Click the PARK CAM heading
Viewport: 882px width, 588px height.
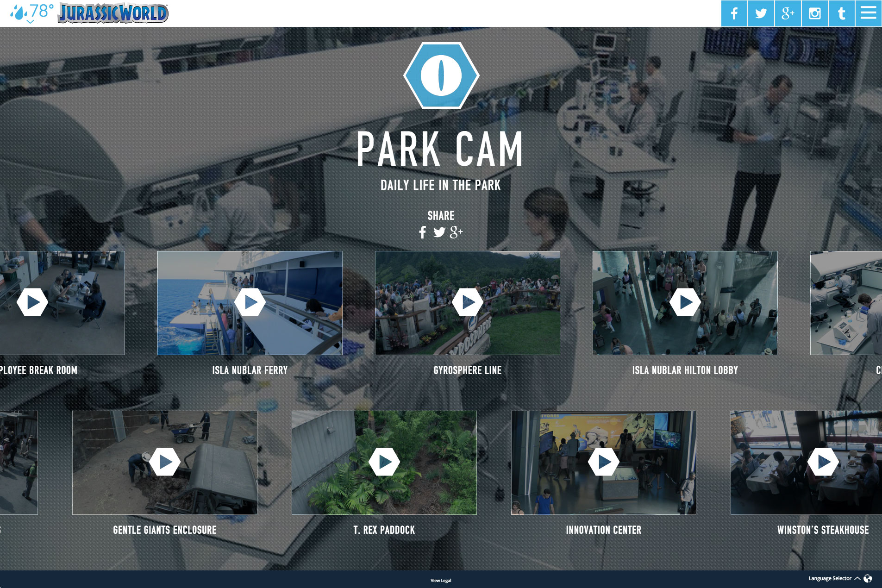(440, 149)
